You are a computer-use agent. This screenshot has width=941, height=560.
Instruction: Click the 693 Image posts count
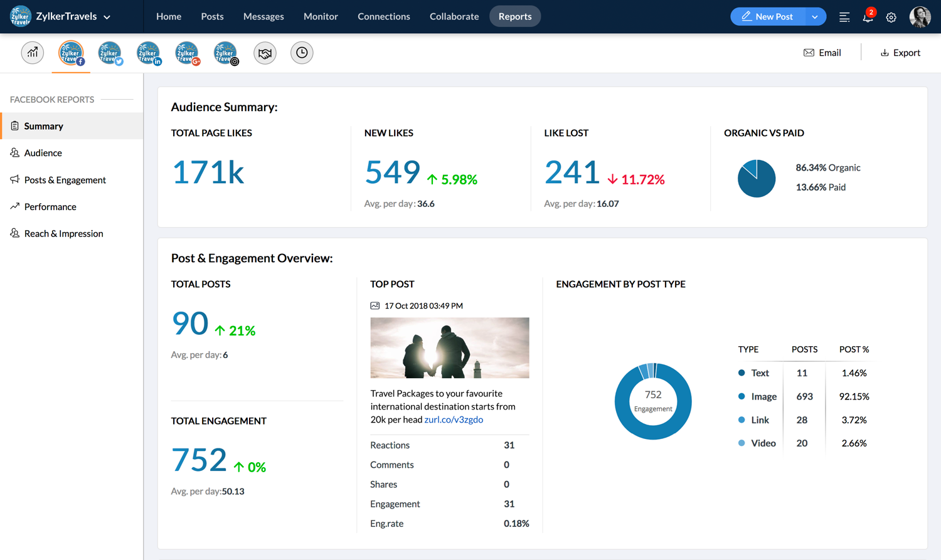pyautogui.click(x=804, y=396)
